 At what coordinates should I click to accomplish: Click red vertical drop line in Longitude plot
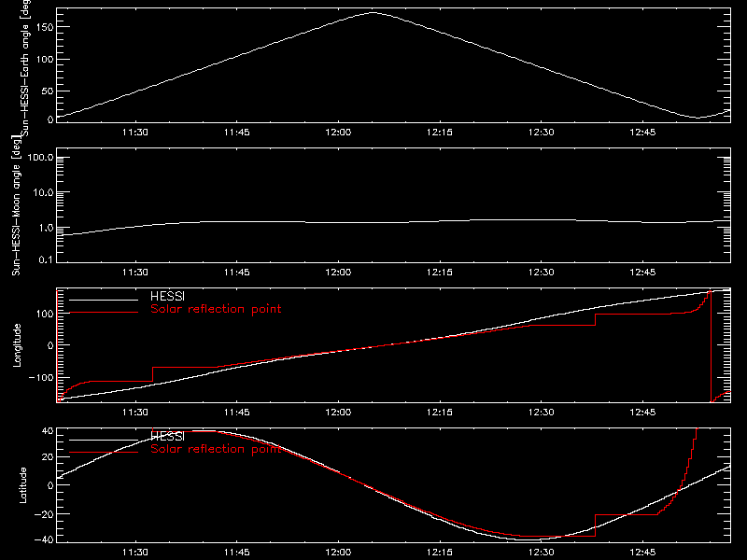click(711, 346)
